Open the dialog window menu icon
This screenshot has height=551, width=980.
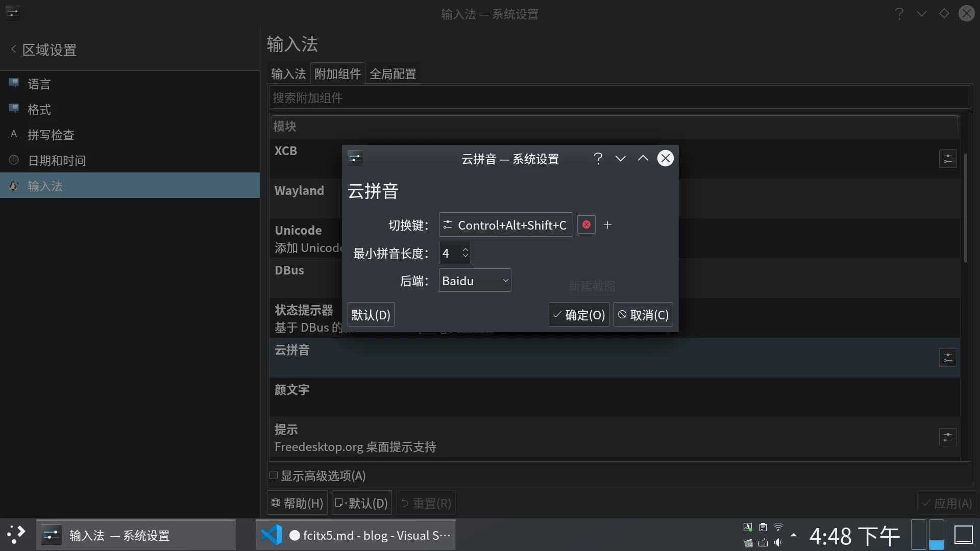click(355, 158)
